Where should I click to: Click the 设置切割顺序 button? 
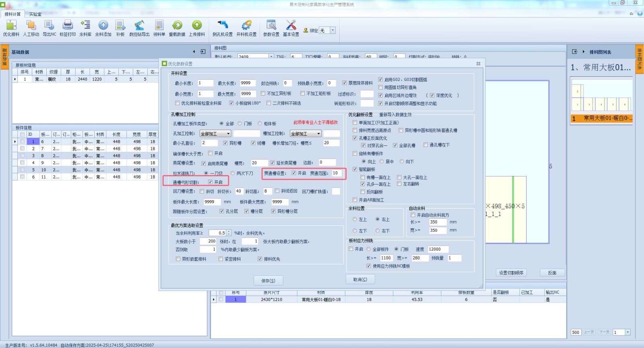click(x=511, y=273)
